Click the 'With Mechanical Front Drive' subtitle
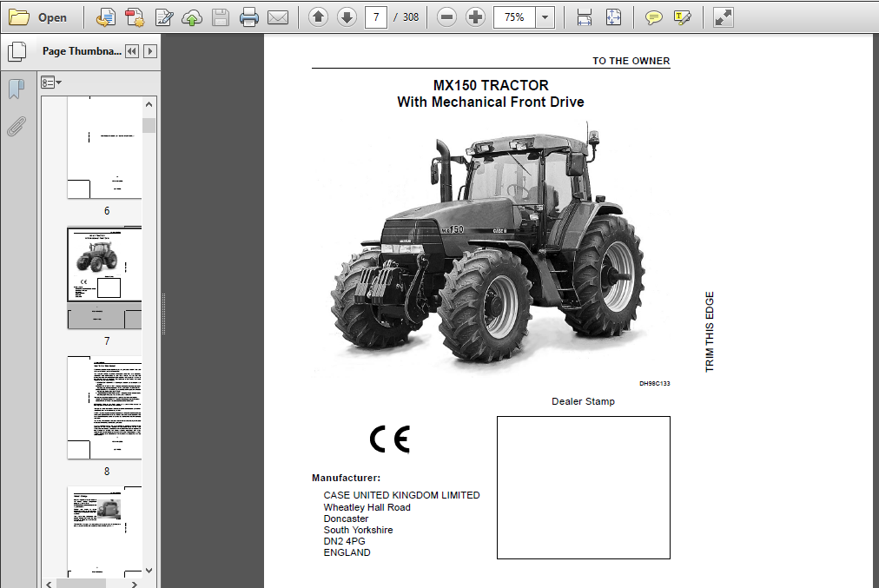This screenshot has width=879, height=588. pos(491,102)
